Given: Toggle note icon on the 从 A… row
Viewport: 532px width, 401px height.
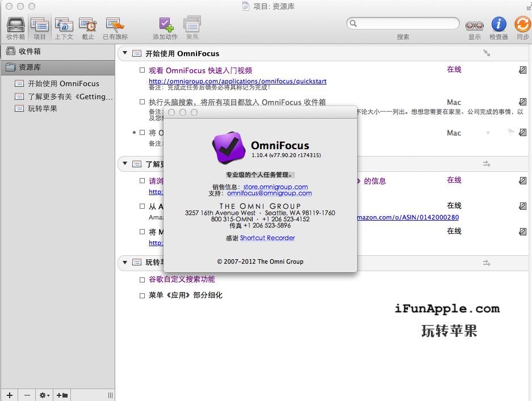Looking at the screenshot, I should pyautogui.click(x=522, y=206).
